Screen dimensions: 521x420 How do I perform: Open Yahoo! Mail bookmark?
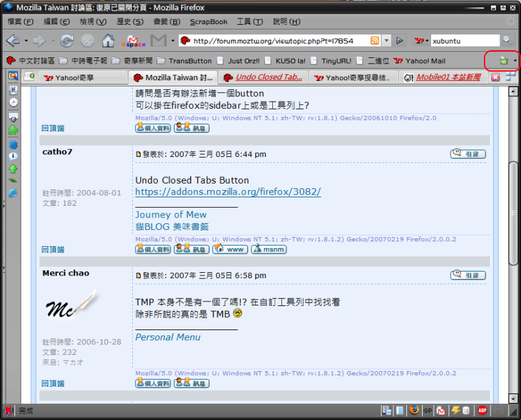(x=419, y=61)
